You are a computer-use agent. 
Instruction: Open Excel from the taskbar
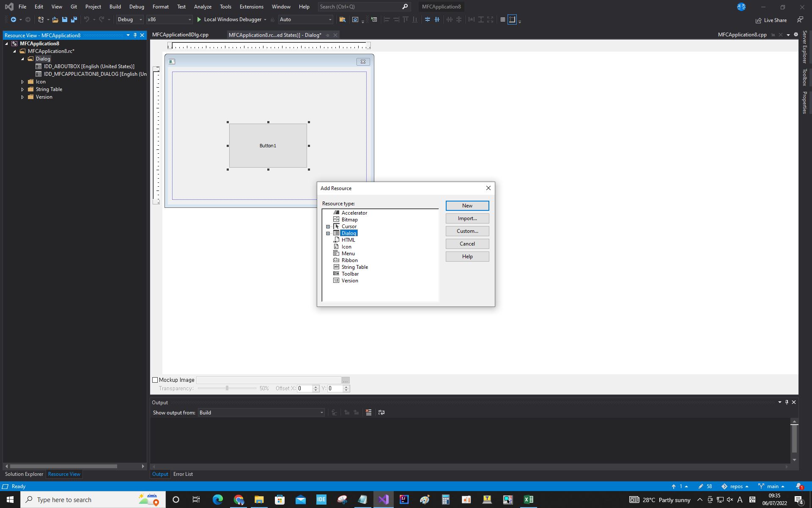(x=529, y=500)
